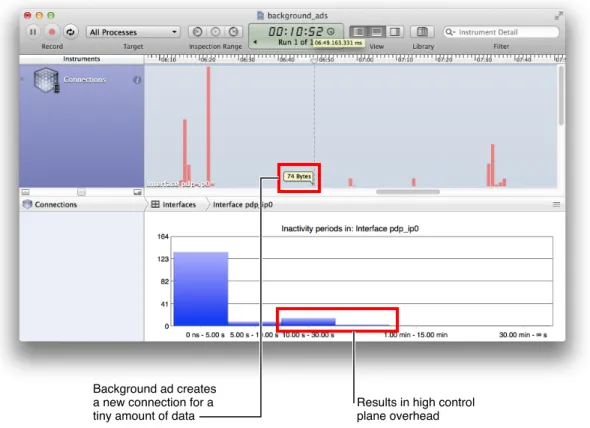Screen dimensions: 590x428
Task: Click the timeline playhead marker near 06:50
Action: tap(314, 60)
